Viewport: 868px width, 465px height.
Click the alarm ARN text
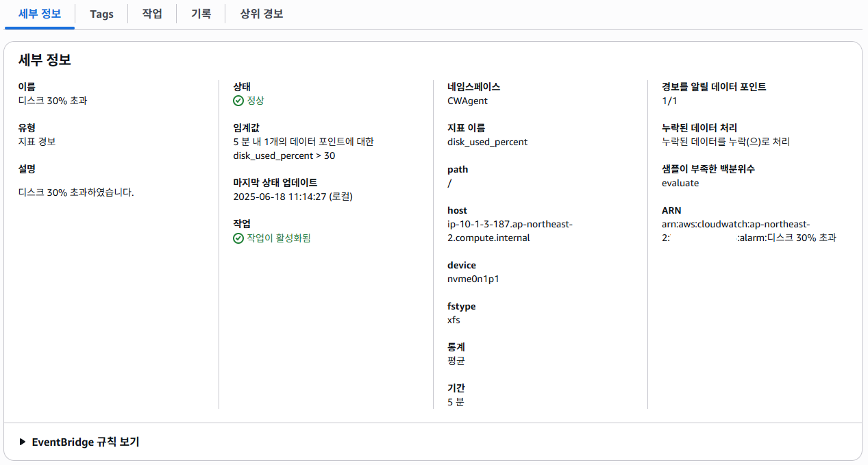click(x=749, y=231)
